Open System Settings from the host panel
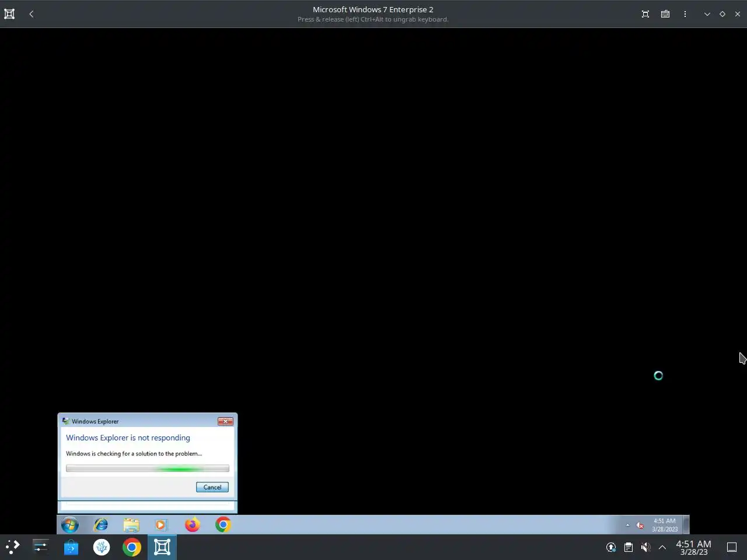 coord(40,547)
